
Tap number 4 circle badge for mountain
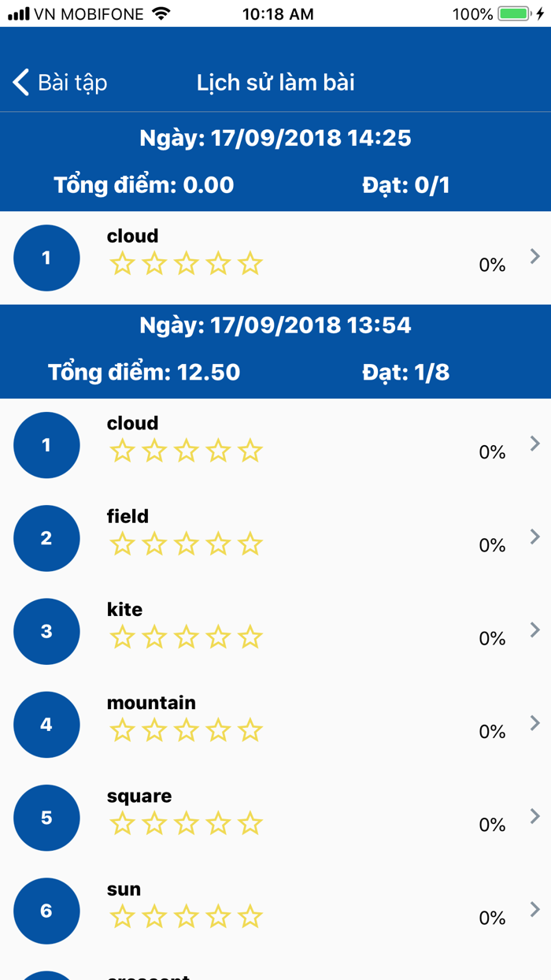pos(46,725)
